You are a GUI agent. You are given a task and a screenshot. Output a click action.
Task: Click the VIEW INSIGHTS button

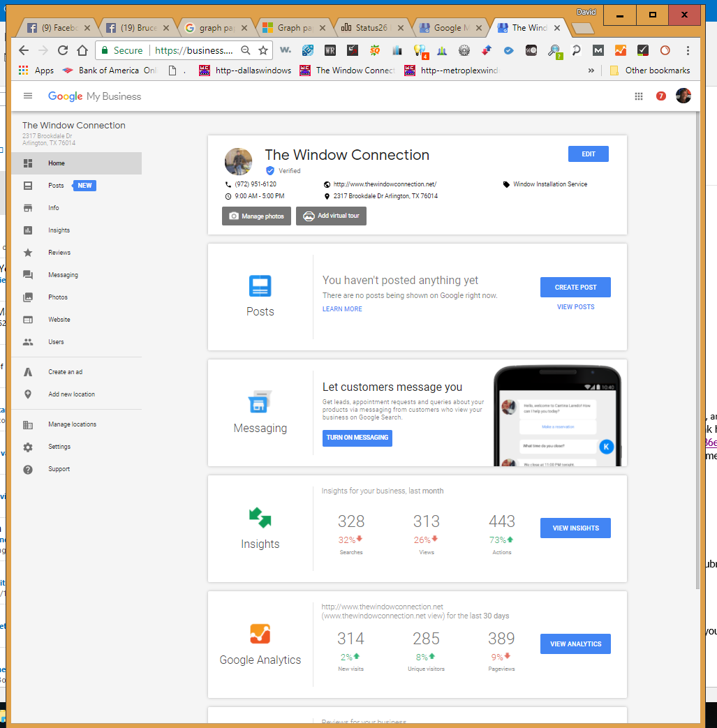coord(575,528)
